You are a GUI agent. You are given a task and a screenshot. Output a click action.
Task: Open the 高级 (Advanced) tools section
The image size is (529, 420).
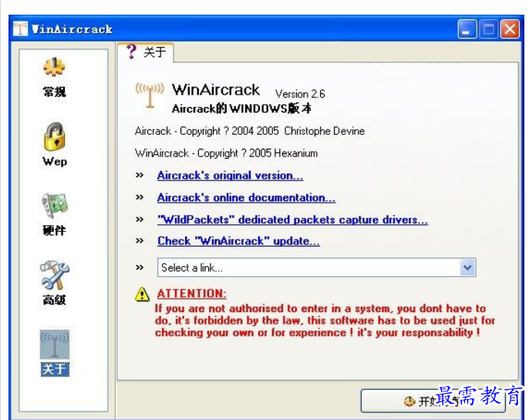tap(54, 283)
